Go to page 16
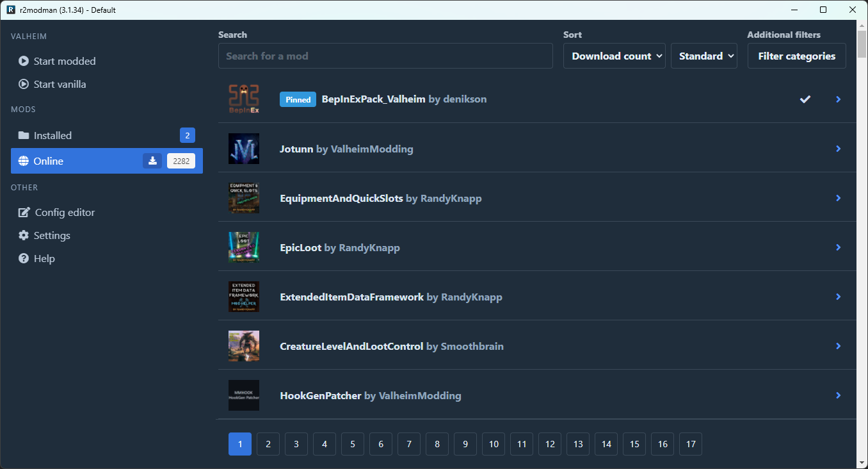Viewport: 868px width, 469px height. [x=663, y=444]
